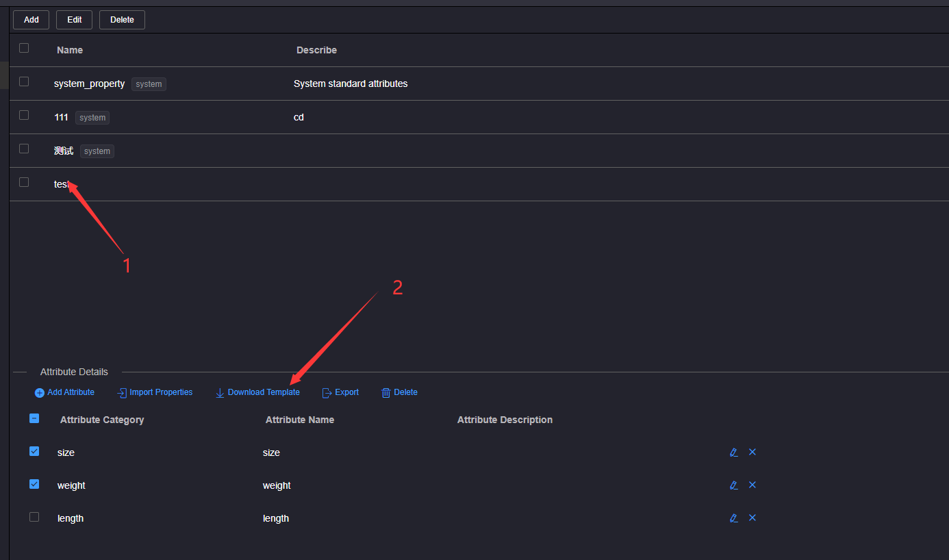Uncheck the weight attribute checkbox
Image resolution: width=949 pixels, height=560 pixels.
coord(34,484)
